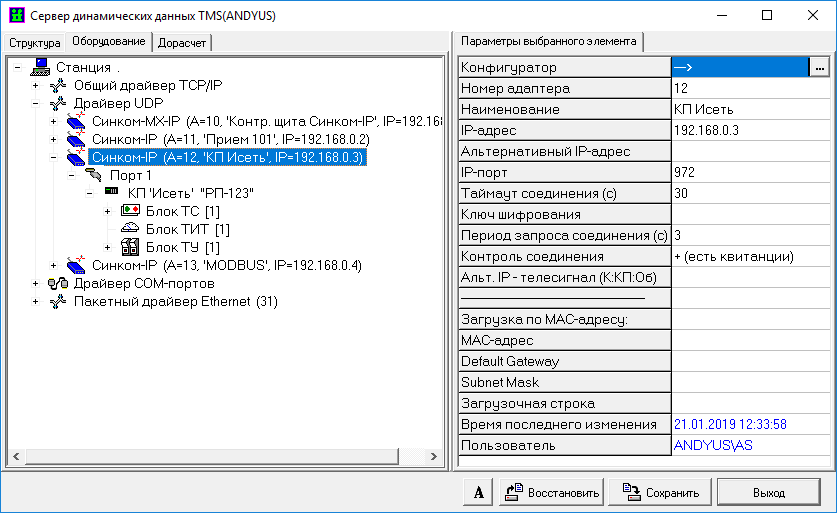This screenshot has width=837, height=513.
Task: Expand the Пакетный драйвер Ethernet node
Action: click(36, 301)
